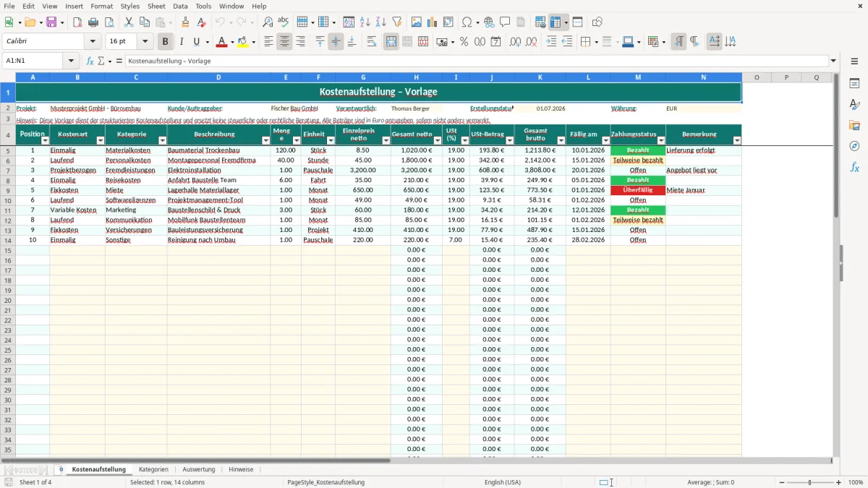Adjust the zoom slider in status bar
This screenshot has height=488, width=868.
click(x=809, y=482)
